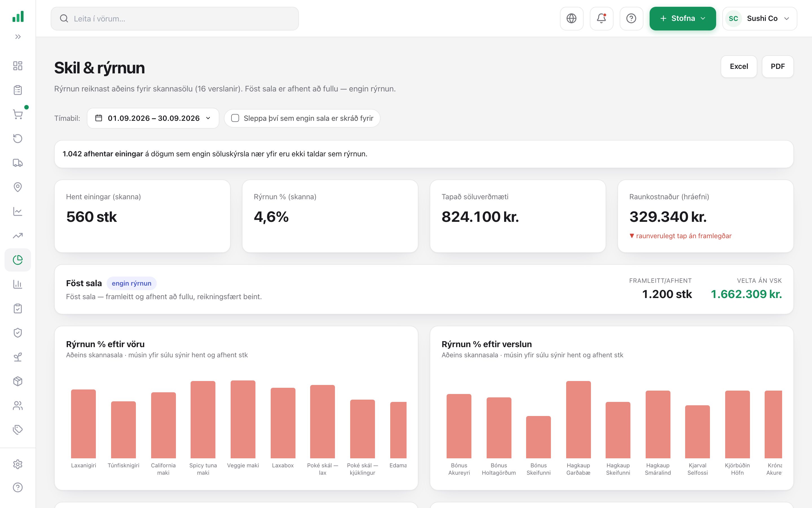Click the 'engin rýrnun' badge

coord(132,283)
